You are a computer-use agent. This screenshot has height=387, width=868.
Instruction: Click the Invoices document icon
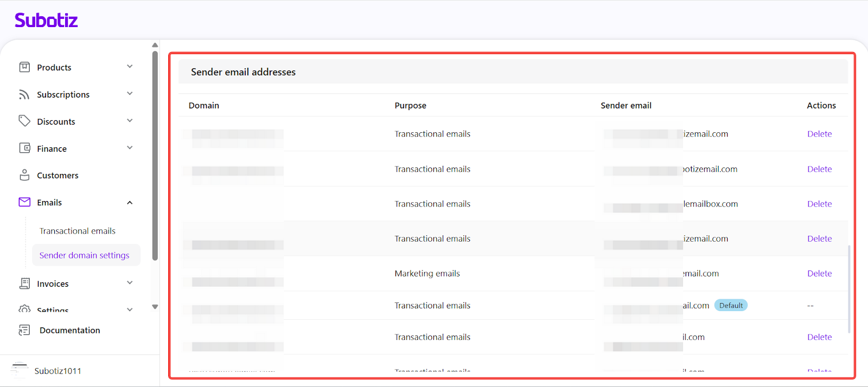(x=24, y=283)
